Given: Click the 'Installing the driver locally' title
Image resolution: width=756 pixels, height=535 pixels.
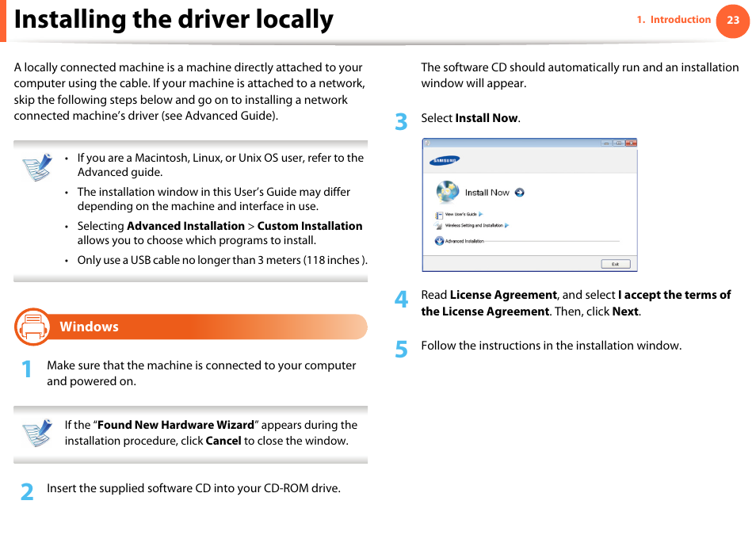Looking at the screenshot, I should point(174,20).
